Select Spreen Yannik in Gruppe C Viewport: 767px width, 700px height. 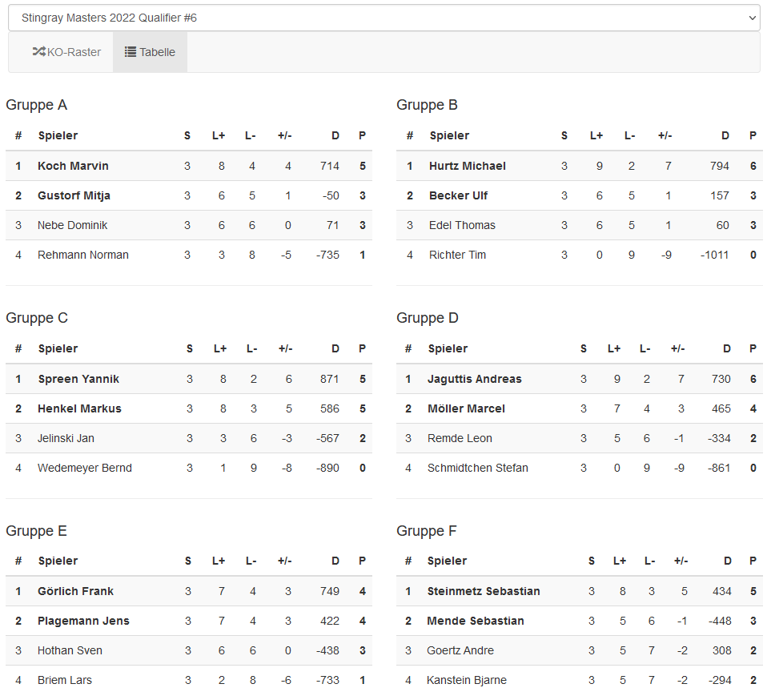pyautogui.click(x=78, y=379)
